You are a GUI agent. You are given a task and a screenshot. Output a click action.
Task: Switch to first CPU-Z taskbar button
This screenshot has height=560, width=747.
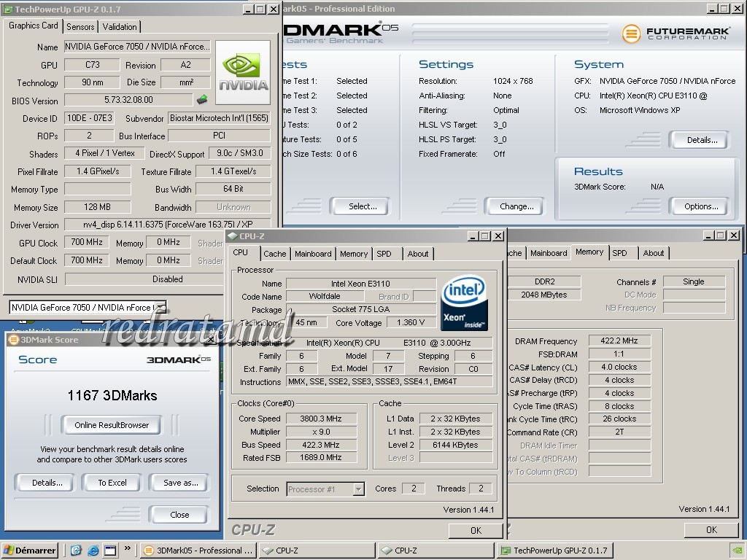click(x=317, y=551)
